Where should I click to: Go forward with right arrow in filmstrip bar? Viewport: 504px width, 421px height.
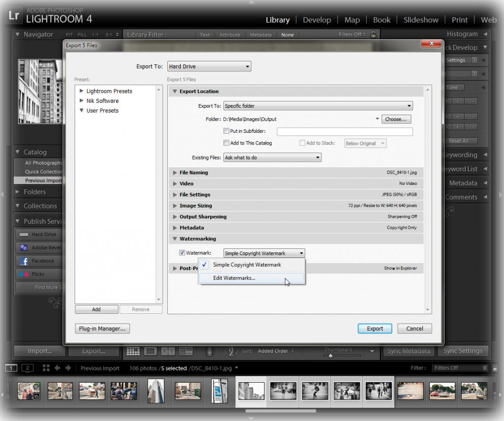[68, 368]
